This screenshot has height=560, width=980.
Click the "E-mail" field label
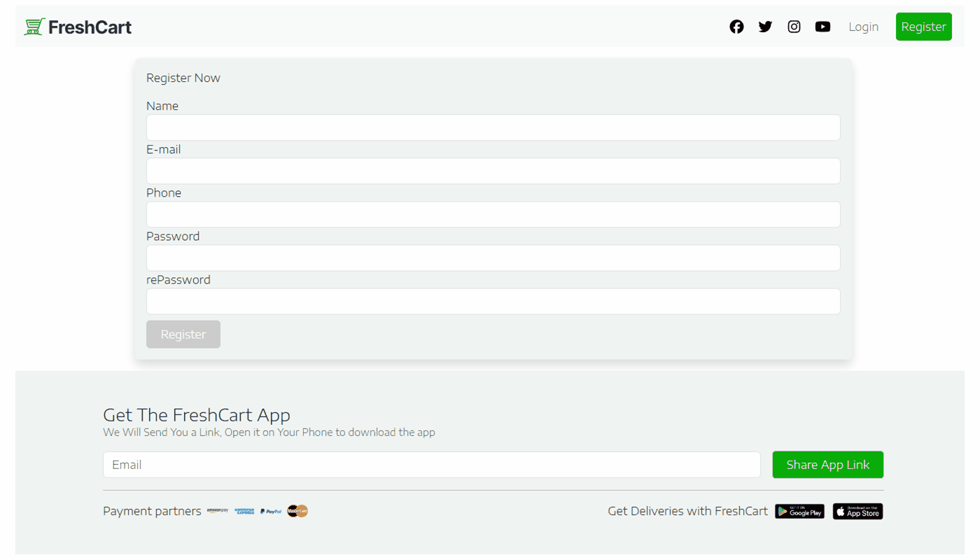[x=164, y=149]
